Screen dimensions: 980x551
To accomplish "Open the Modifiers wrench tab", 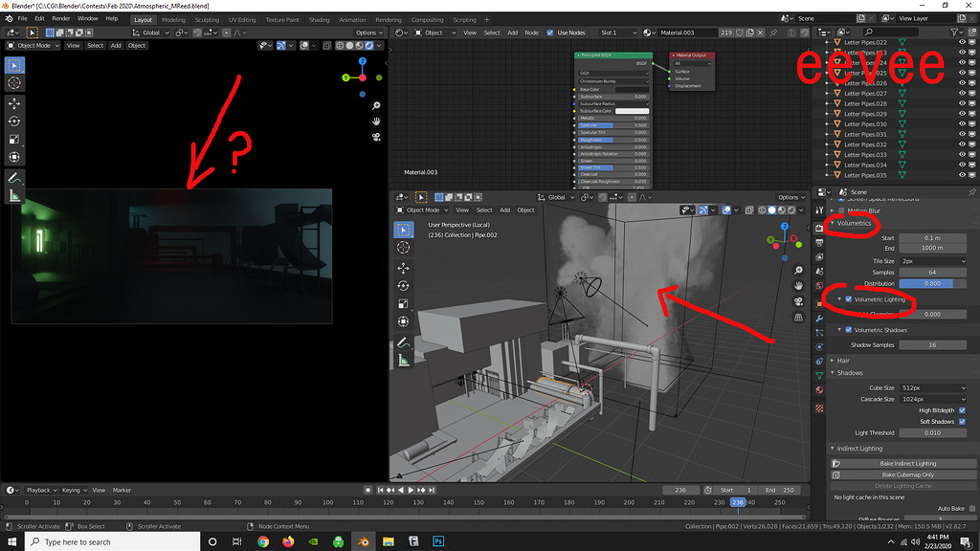I will [x=819, y=319].
